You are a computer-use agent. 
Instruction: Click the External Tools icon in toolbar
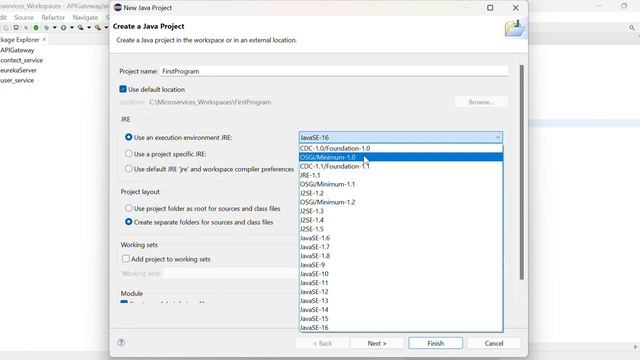tap(98, 27)
